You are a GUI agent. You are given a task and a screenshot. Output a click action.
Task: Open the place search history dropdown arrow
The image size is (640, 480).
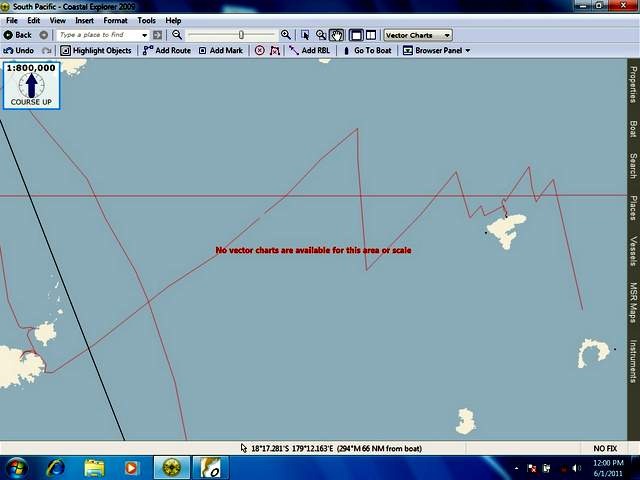[144, 35]
